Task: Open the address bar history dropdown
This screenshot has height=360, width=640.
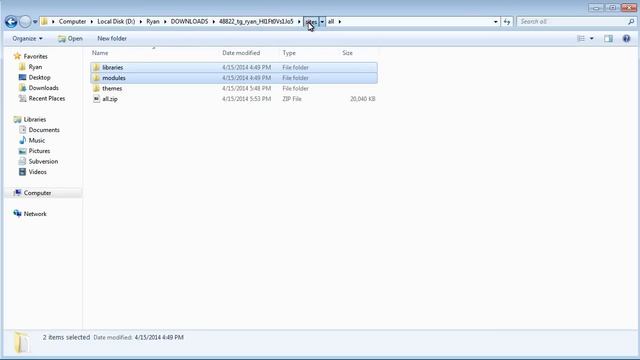Action: pos(496,22)
